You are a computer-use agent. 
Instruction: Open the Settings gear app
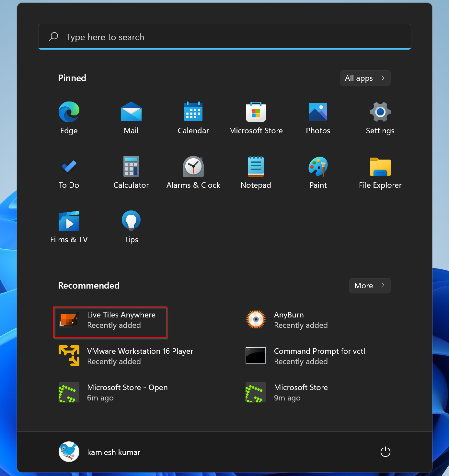coord(380,118)
